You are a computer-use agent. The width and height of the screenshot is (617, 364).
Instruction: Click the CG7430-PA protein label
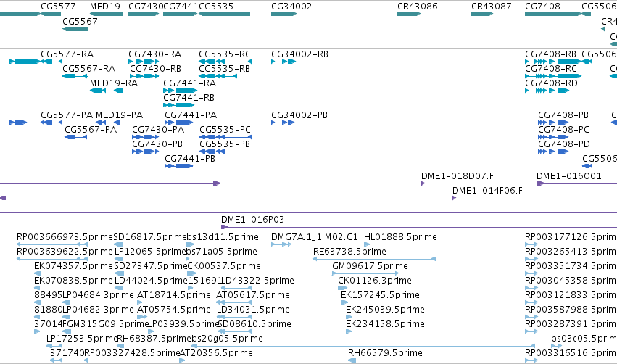[158, 130]
